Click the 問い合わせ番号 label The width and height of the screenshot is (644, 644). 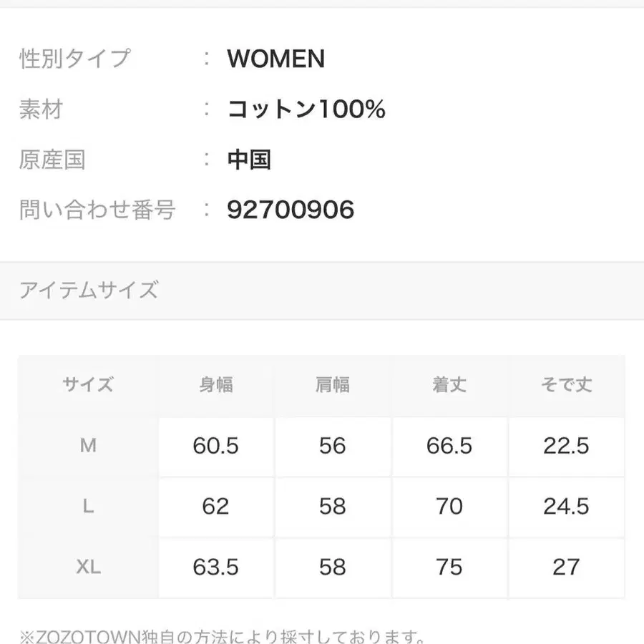pyautogui.click(x=97, y=210)
